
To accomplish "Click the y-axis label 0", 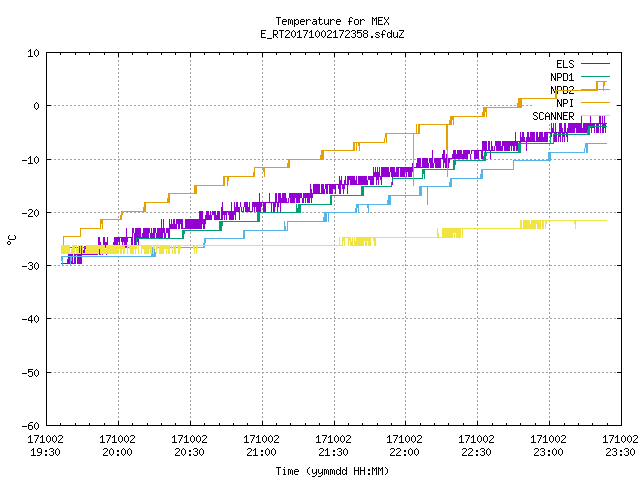I will click(36, 106).
